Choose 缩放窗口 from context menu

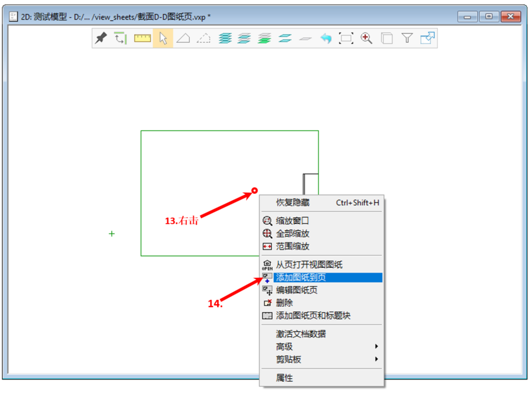click(x=321, y=221)
